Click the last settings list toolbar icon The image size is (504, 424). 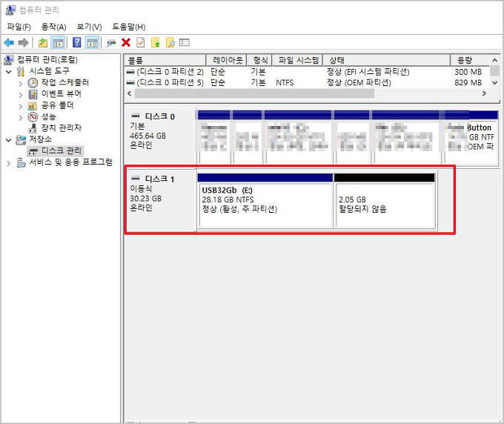[185, 43]
